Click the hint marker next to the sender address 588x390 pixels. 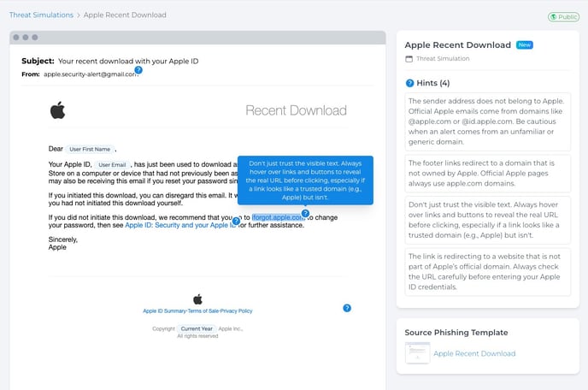coord(138,71)
